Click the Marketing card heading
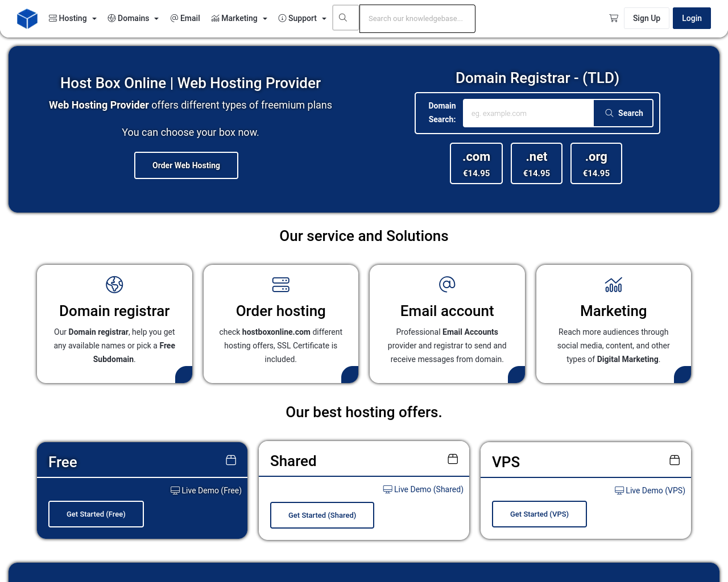The height and width of the screenshot is (582, 728). coord(614,311)
